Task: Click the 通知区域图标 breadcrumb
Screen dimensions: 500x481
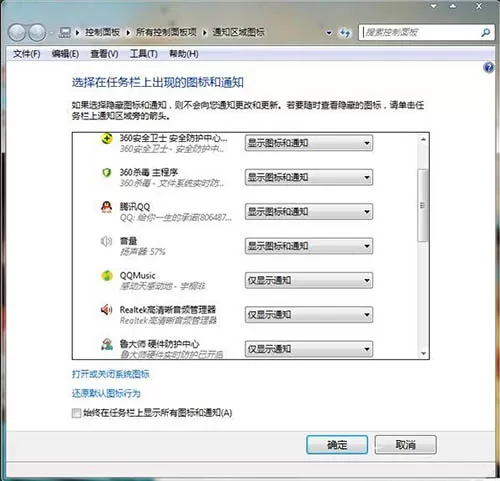Action: [238, 32]
